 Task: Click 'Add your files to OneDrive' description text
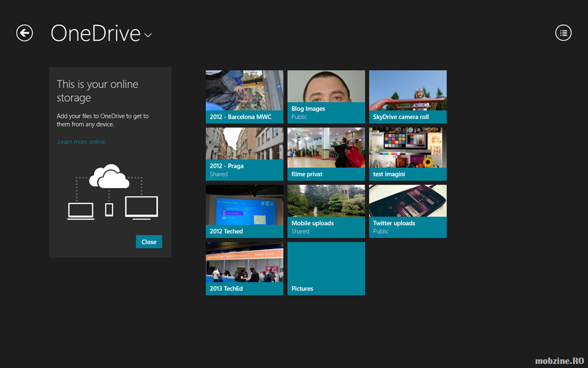[103, 120]
